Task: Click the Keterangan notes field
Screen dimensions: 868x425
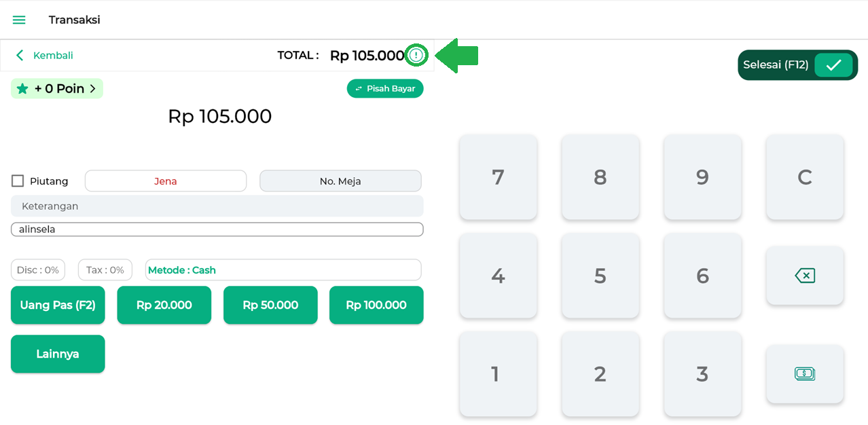Action: click(217, 206)
